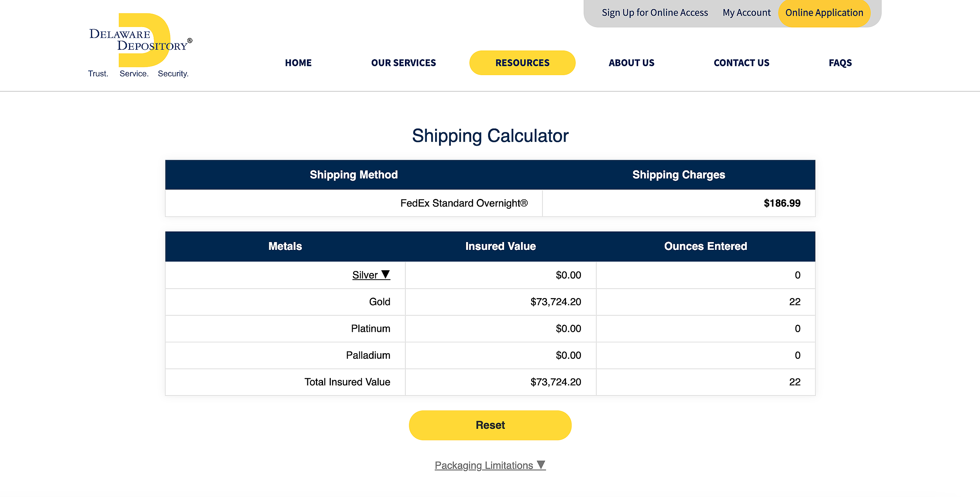980x497 pixels.
Task: Open CONTACT US page
Action: tap(741, 63)
